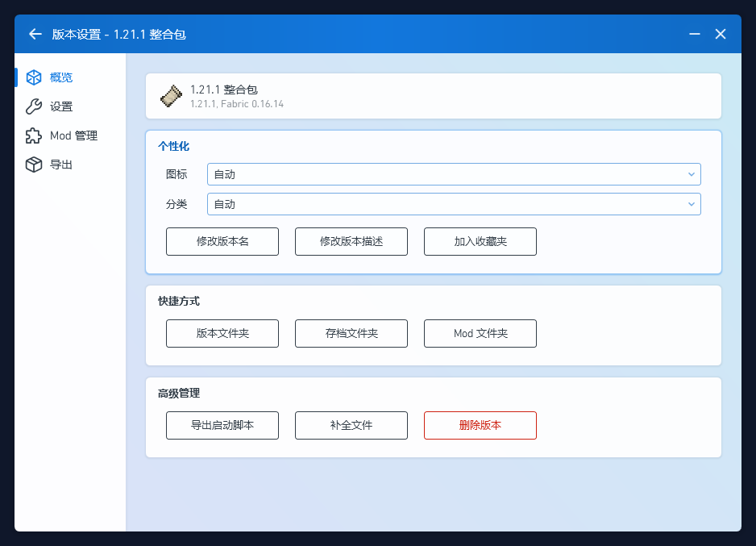Open 导出 via the box icon
Screen dimensions: 756x546
pos(34,165)
